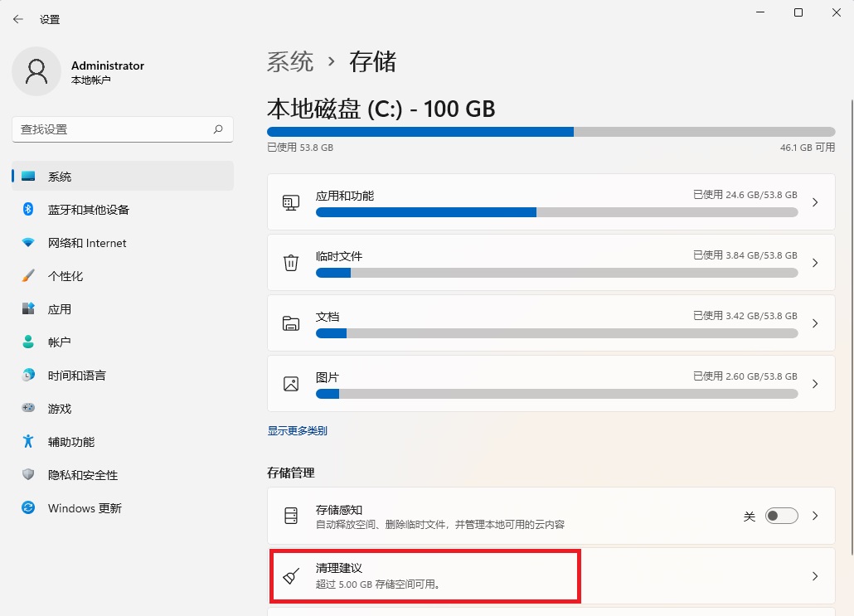Click the 显示更多类别 link
Screen dimensions: 854x616
[x=299, y=430]
